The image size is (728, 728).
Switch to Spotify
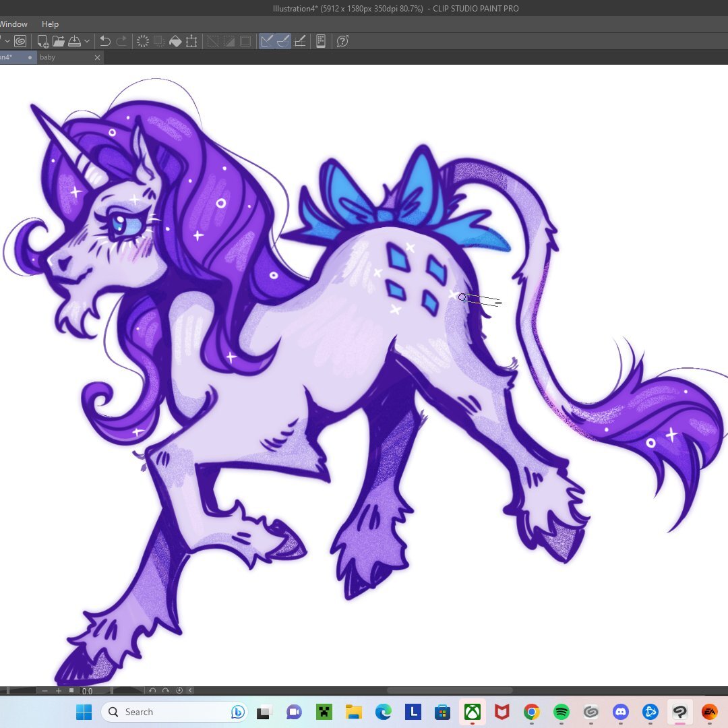pos(562,712)
